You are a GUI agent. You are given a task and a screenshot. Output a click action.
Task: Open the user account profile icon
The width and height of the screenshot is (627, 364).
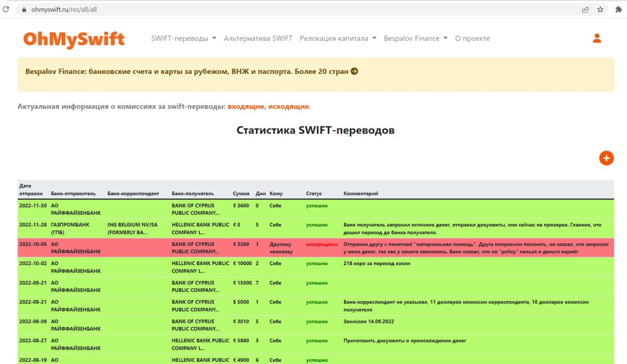[x=597, y=38]
